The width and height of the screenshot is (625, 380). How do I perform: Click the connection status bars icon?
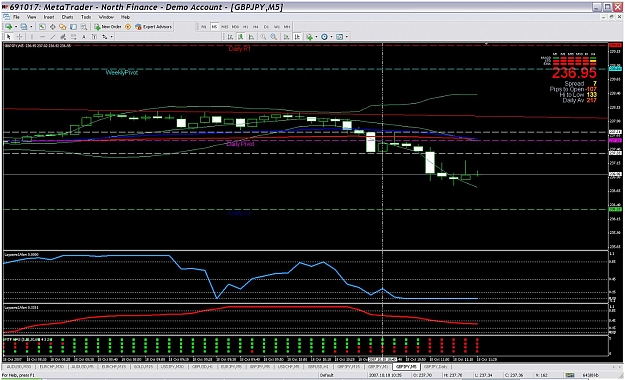coord(570,375)
